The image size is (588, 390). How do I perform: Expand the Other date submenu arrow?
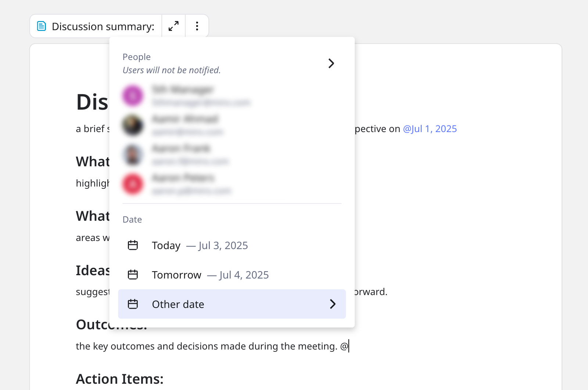[333, 304]
